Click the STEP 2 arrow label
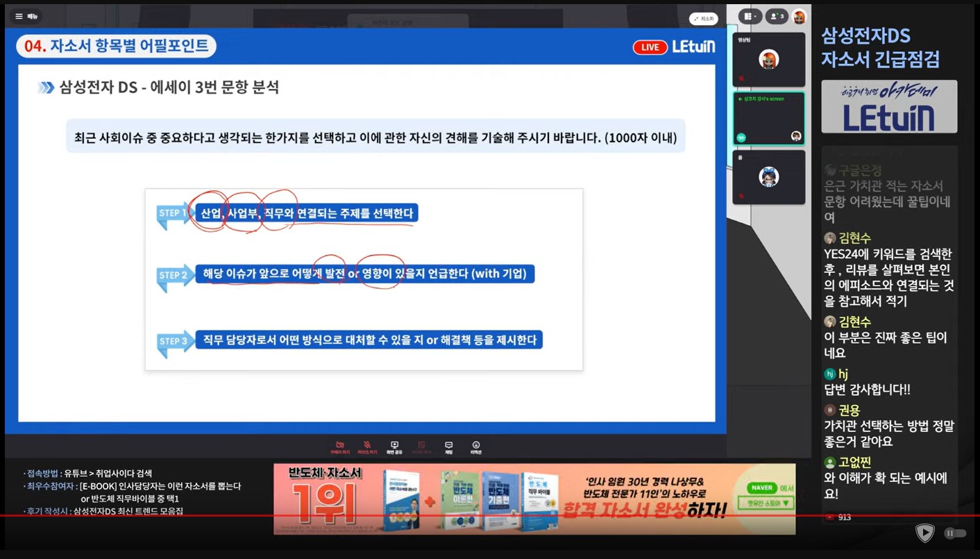980x559 pixels. coord(175,276)
